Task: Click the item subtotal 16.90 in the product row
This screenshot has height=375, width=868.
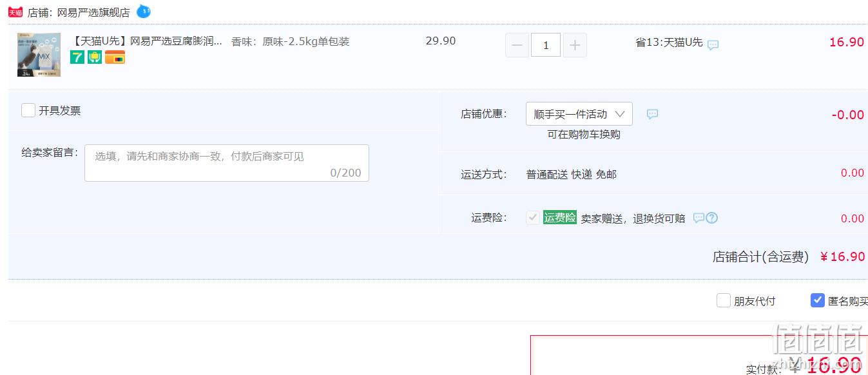Action: point(847,43)
